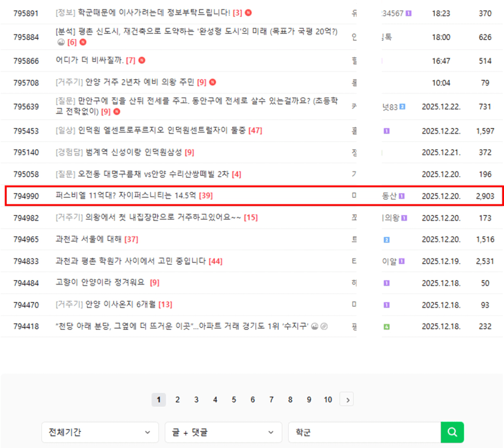This screenshot has height=448, width=504.
Task: Go to page 2
Action: pyautogui.click(x=178, y=400)
